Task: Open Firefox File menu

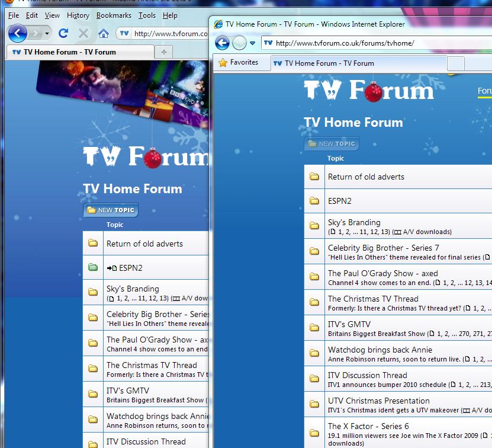Action: coord(14,15)
